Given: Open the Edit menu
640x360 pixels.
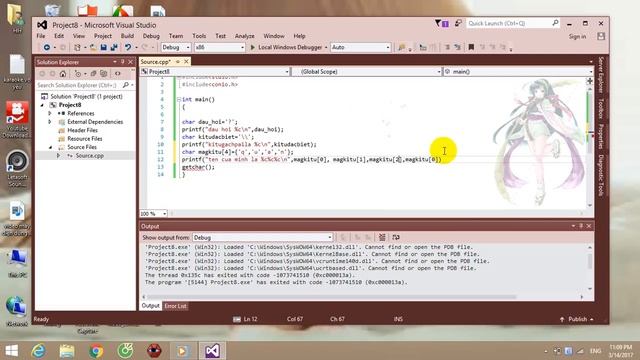Looking at the screenshot, I should tap(59, 36).
